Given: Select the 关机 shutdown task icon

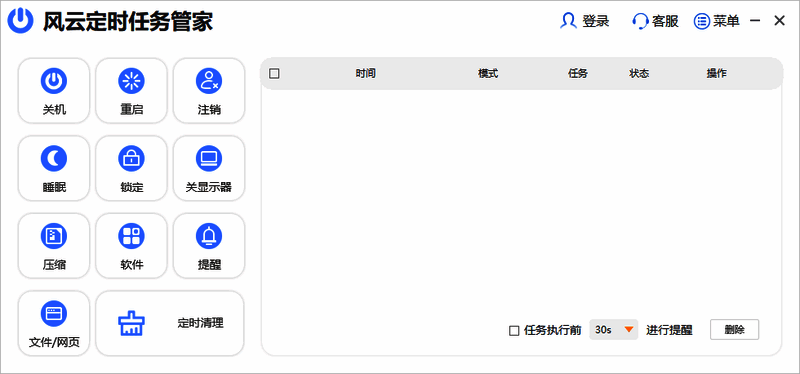Looking at the screenshot, I should click(x=54, y=81).
